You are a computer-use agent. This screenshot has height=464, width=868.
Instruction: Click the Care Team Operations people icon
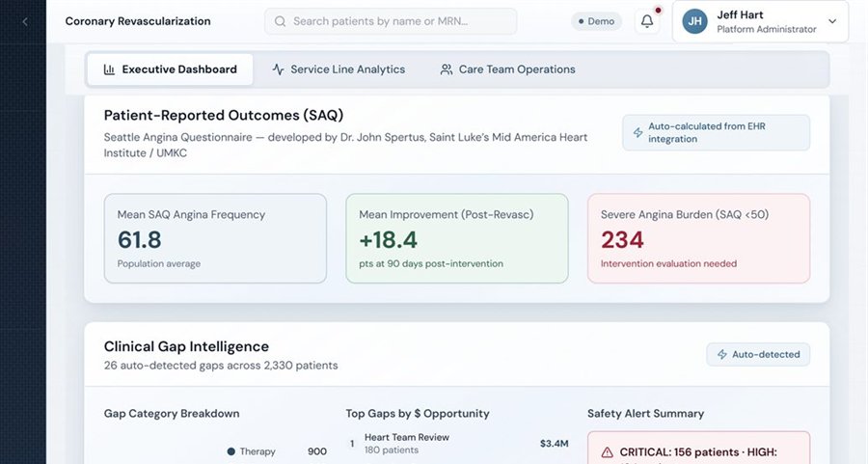point(447,69)
